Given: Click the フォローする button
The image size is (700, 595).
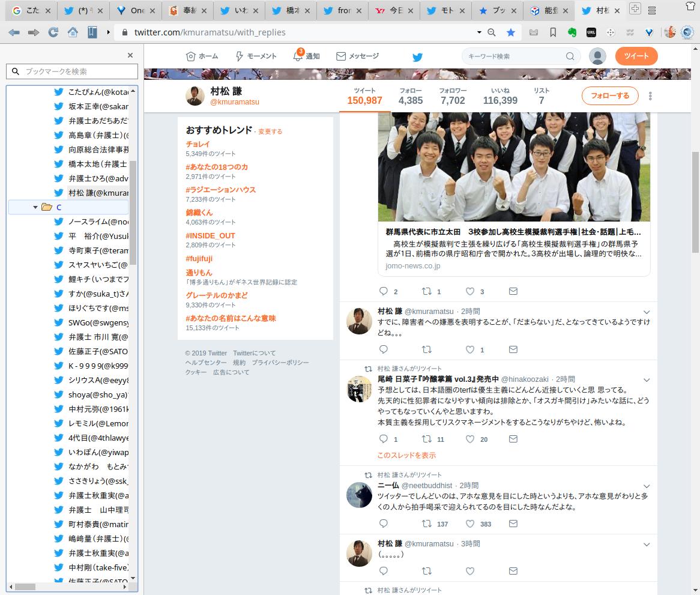Looking at the screenshot, I should click(x=610, y=96).
